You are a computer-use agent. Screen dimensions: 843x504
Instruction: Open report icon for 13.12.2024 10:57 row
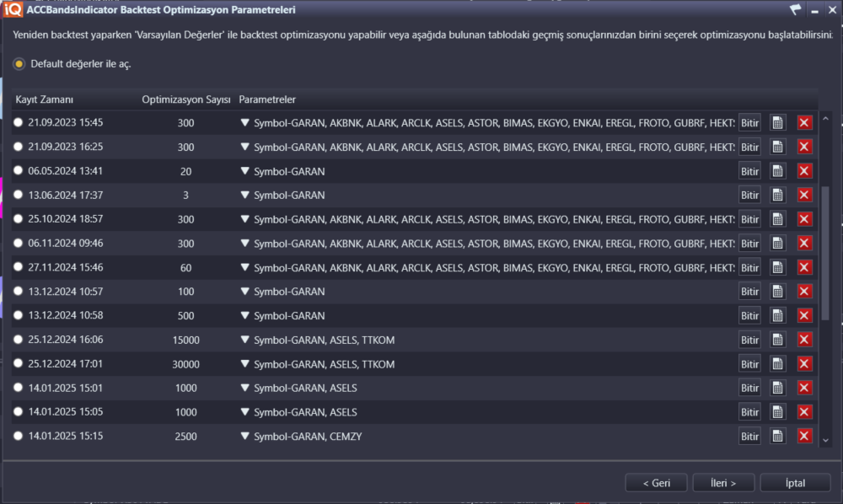[777, 292]
